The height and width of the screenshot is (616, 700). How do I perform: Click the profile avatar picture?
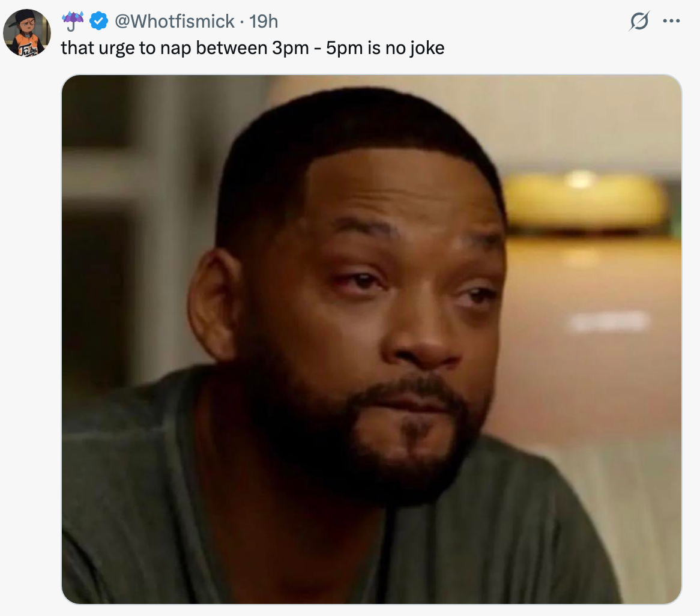point(28,29)
